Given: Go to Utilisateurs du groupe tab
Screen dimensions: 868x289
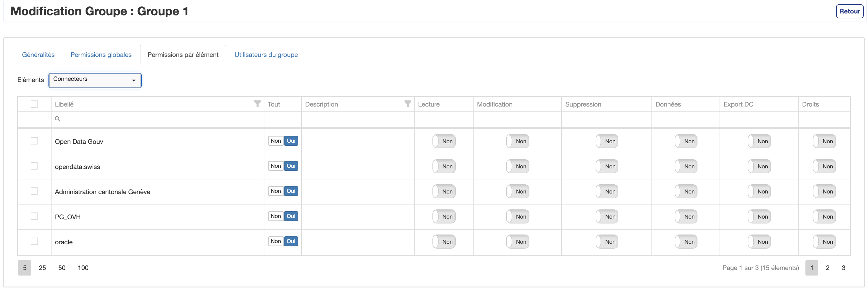Looking at the screenshot, I should 266,55.
